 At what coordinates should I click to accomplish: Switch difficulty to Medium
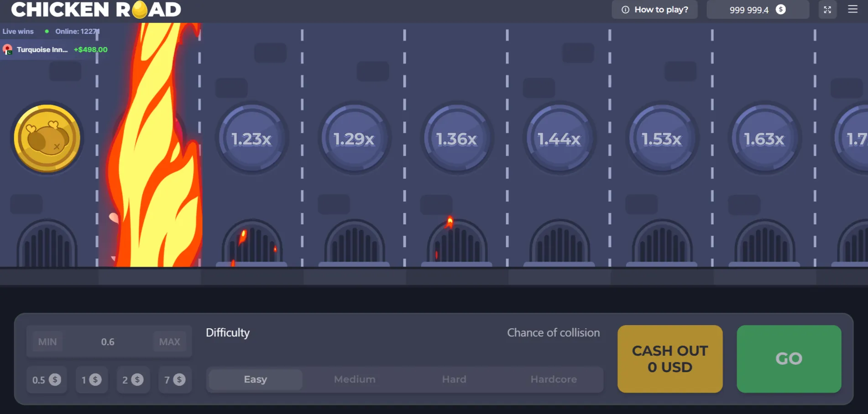pos(355,379)
